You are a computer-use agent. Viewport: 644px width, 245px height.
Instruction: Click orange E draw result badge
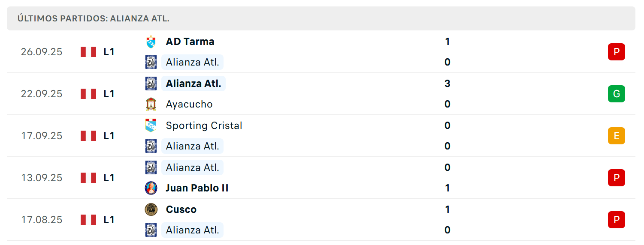click(616, 136)
